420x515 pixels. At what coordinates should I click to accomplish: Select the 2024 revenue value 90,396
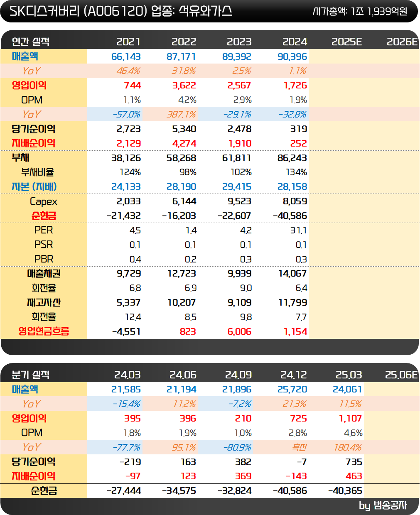click(x=292, y=56)
